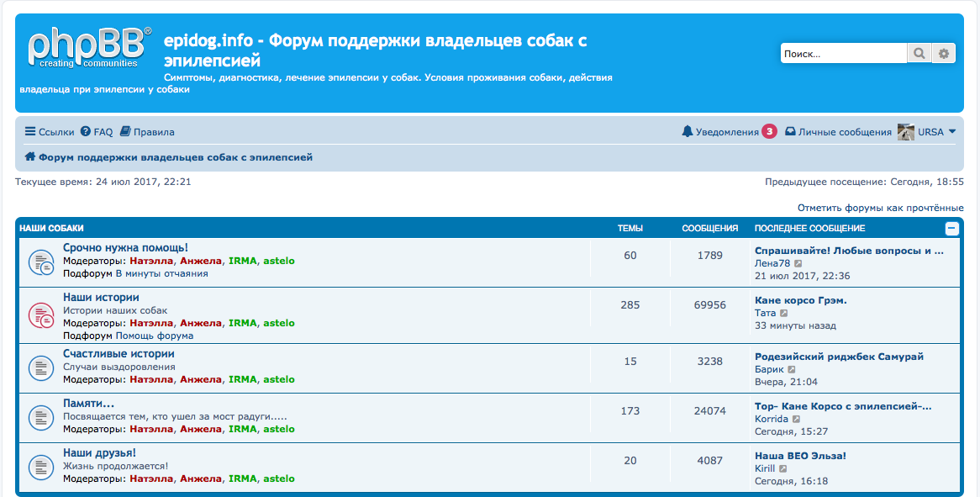The width and height of the screenshot is (980, 497).
Task: Jump to latest post icon beside Kirill
Action: tap(782, 468)
